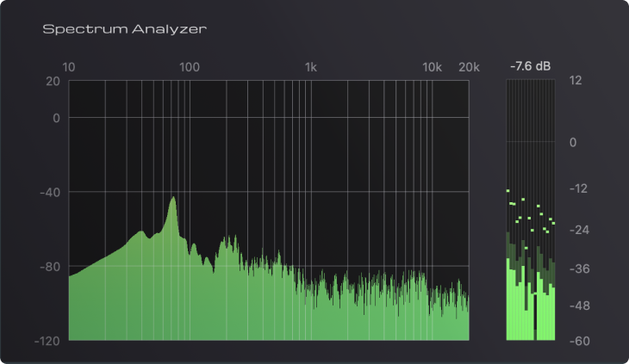Click the highest peak-hold marker in level meter

point(508,191)
